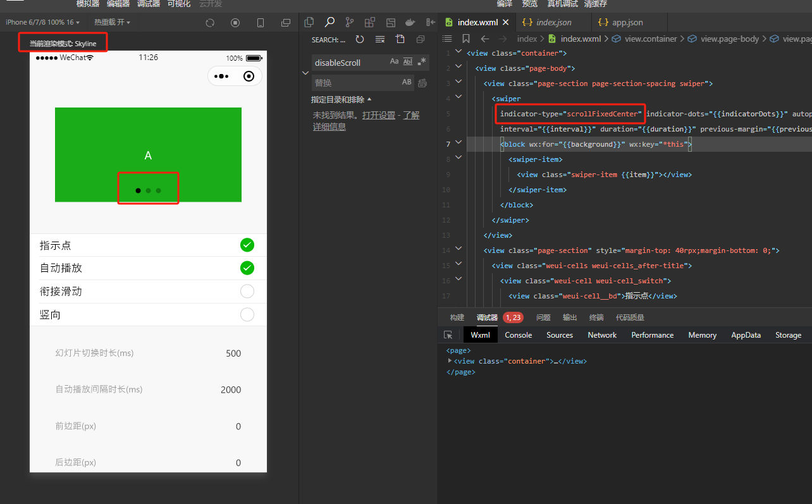Open the Docker whale panel icon
Image resolution: width=812 pixels, height=504 pixels.
pyautogui.click(x=410, y=22)
